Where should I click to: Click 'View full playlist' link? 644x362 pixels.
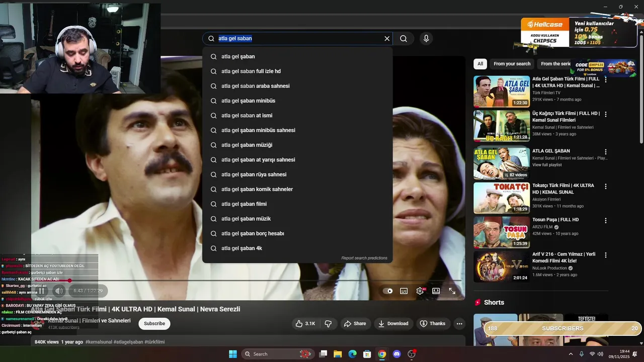(x=547, y=165)
